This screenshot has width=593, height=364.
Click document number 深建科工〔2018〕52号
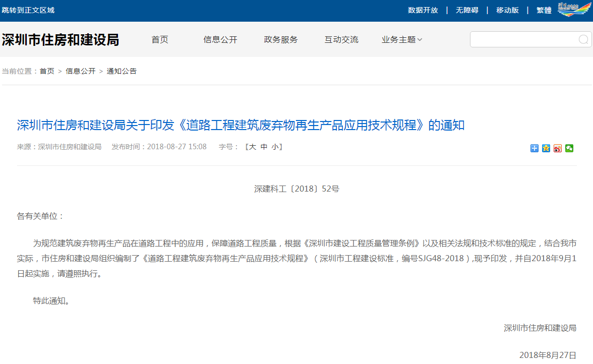[296, 189]
